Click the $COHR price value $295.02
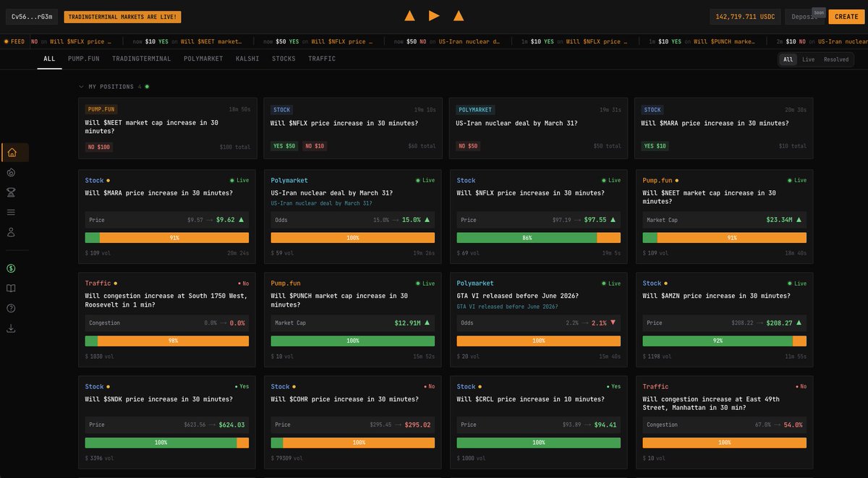The image size is (868, 478). [x=417, y=425]
